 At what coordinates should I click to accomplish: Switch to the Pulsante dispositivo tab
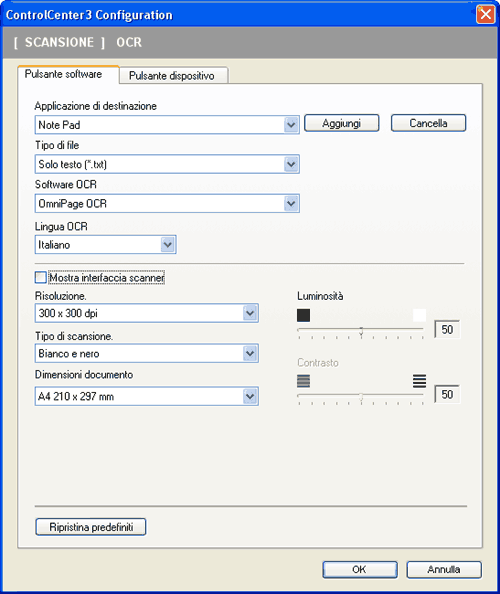point(173,75)
